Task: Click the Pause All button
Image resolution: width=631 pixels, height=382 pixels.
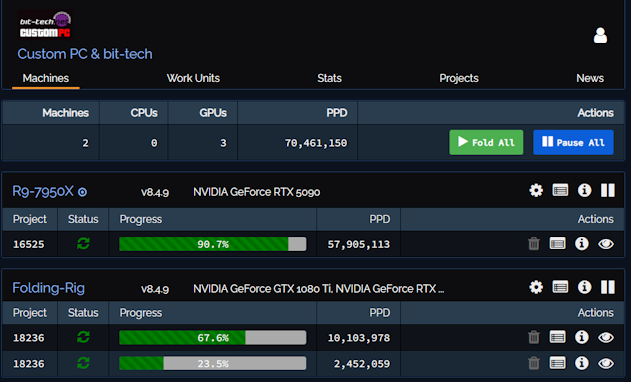Action: click(573, 142)
